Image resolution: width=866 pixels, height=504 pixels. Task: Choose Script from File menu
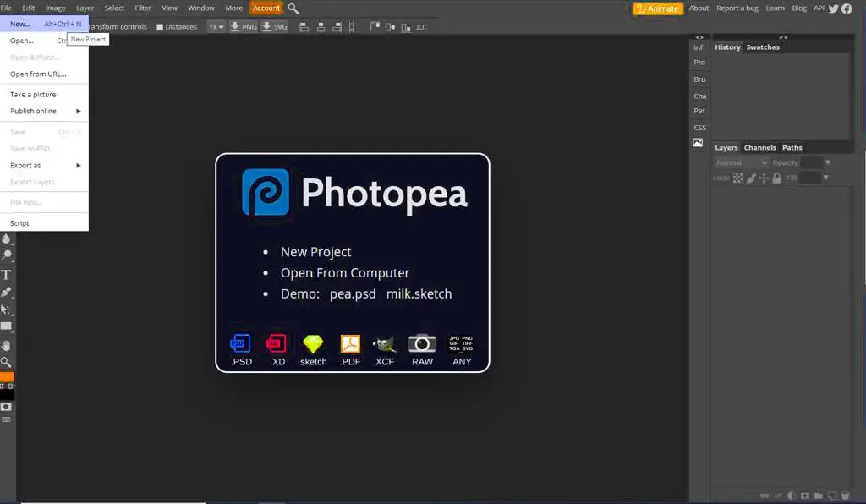pyautogui.click(x=44, y=223)
